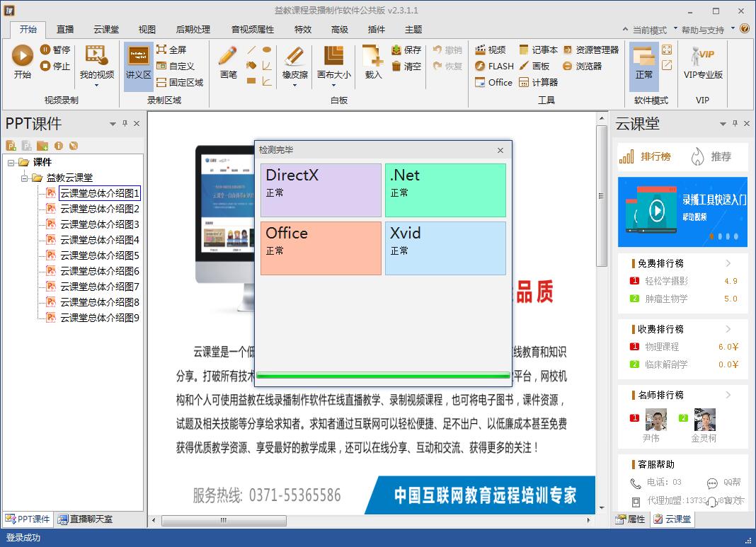Start video recording with the 开始 button
This screenshot has height=547, width=756.
tap(22, 62)
